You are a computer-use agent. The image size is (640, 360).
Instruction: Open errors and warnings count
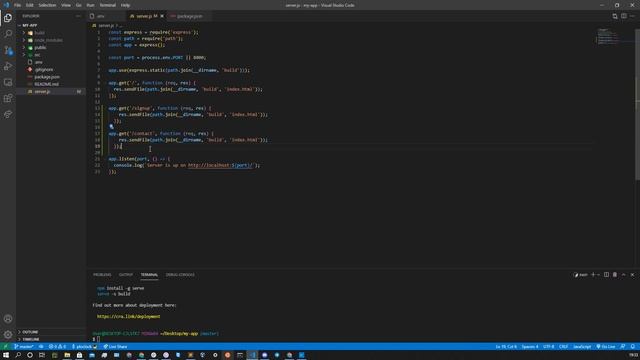pyautogui.click(x=57, y=347)
